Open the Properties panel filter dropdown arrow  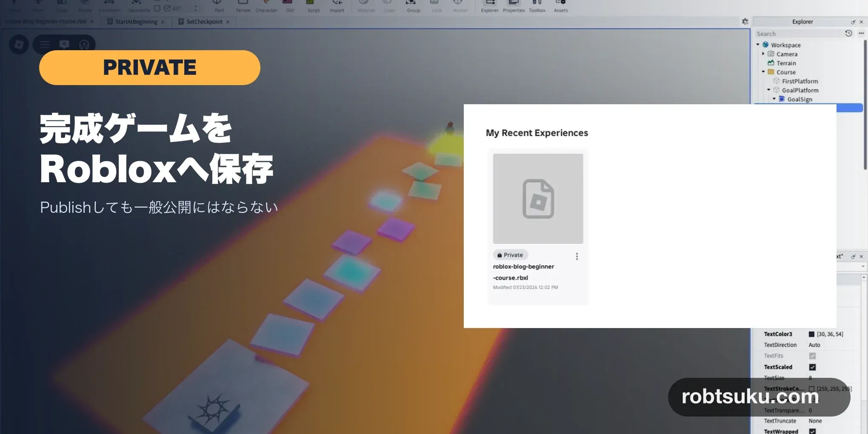tap(863, 266)
